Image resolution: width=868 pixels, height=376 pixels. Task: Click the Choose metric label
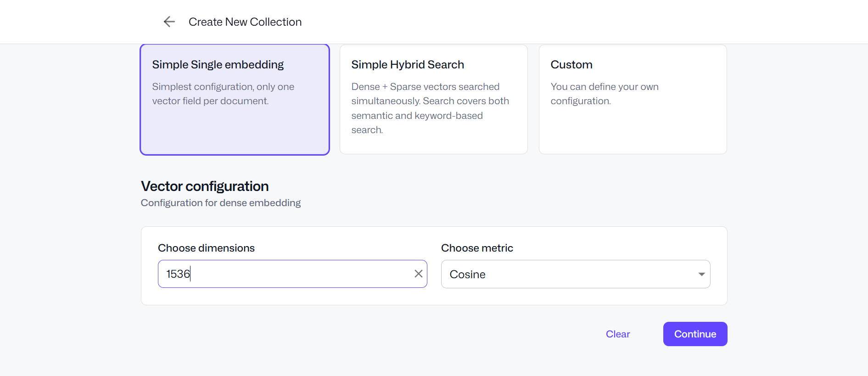(477, 248)
